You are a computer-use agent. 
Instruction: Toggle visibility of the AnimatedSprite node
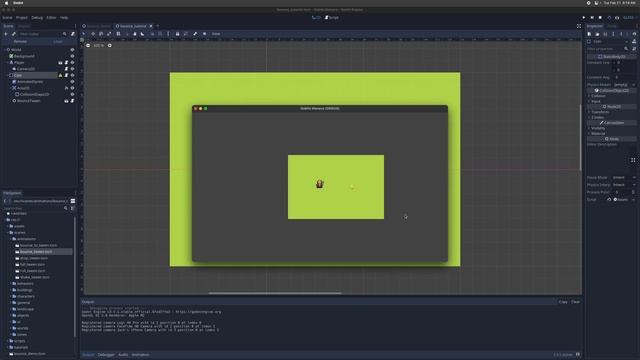pyautogui.click(x=72, y=82)
